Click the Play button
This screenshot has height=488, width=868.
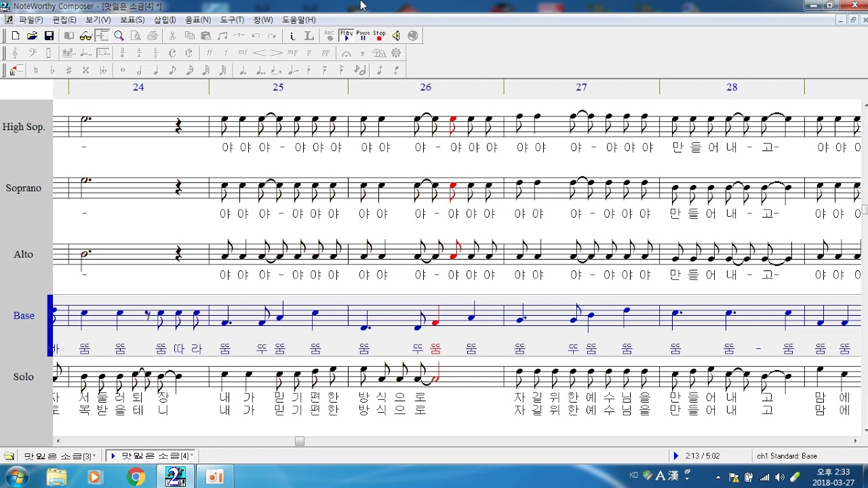pyautogui.click(x=347, y=35)
